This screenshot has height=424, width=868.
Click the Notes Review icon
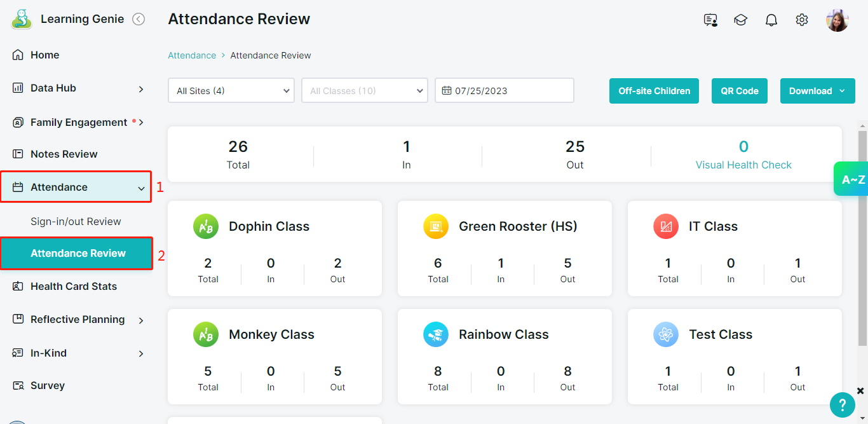point(18,154)
